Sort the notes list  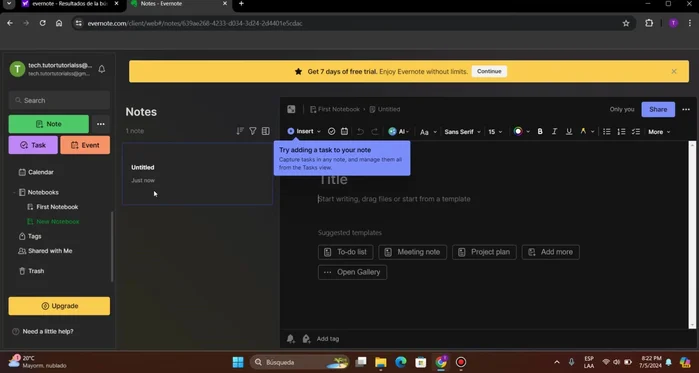240,131
